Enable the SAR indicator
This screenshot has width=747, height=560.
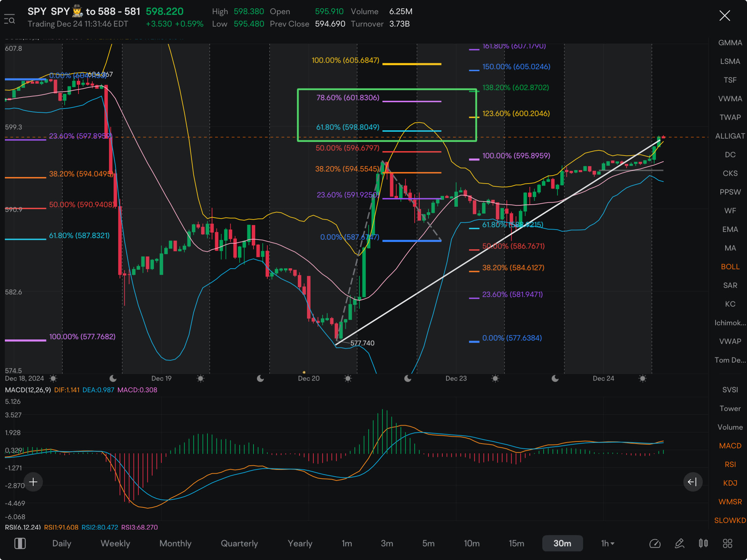coord(730,285)
